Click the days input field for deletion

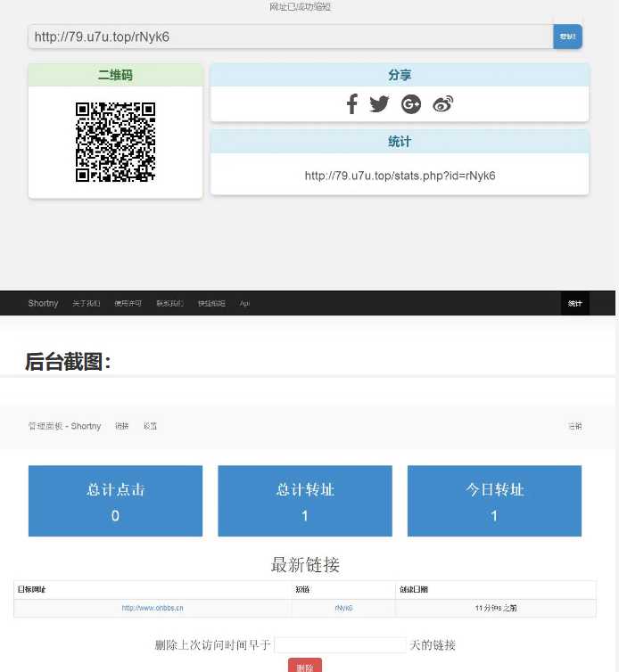coord(340,645)
